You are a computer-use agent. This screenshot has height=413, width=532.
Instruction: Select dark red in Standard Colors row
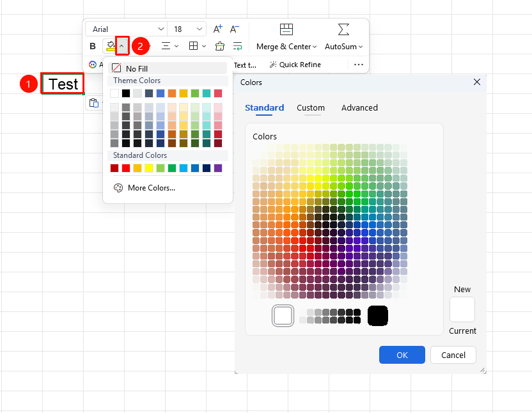(x=114, y=168)
